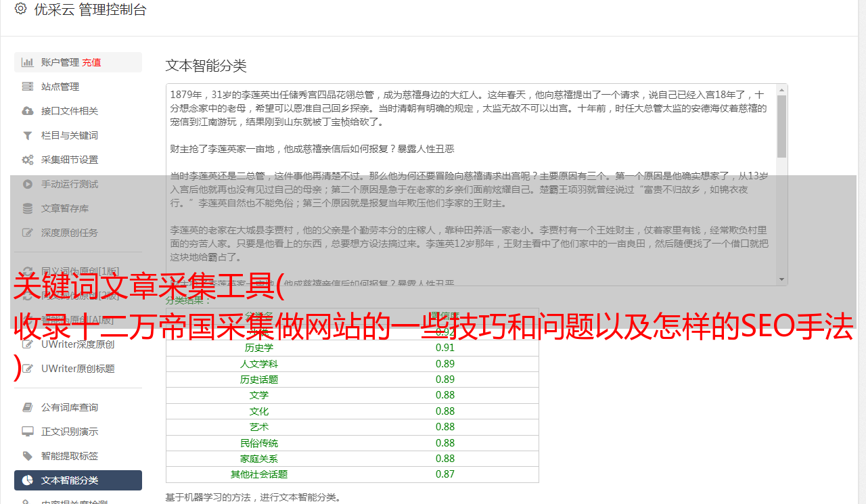
Task: Click the 艺术 category cell
Action: tap(259, 427)
